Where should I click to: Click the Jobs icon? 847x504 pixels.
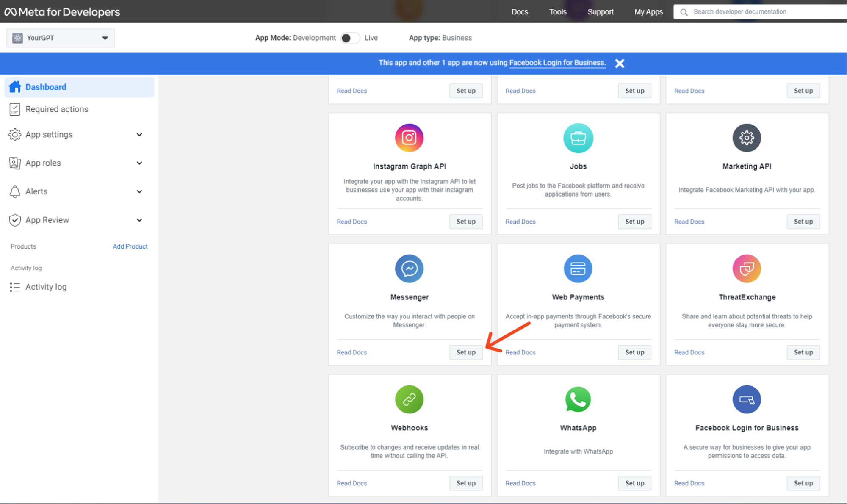click(578, 137)
